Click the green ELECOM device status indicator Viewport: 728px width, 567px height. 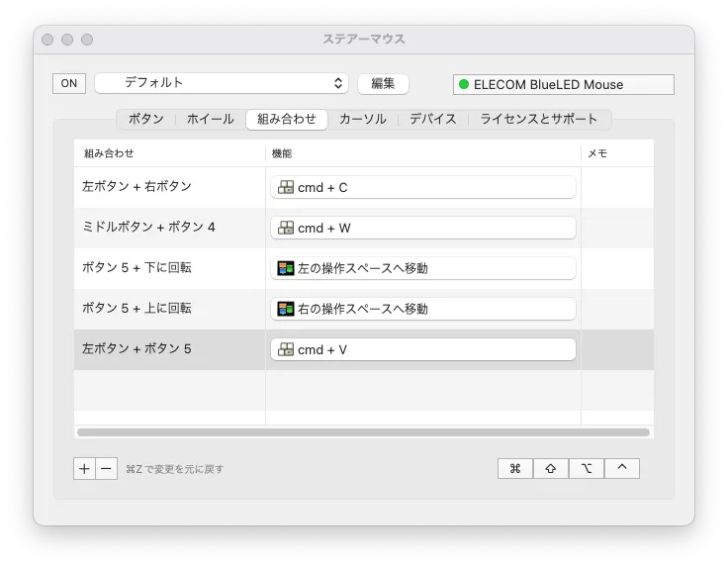pos(464,84)
